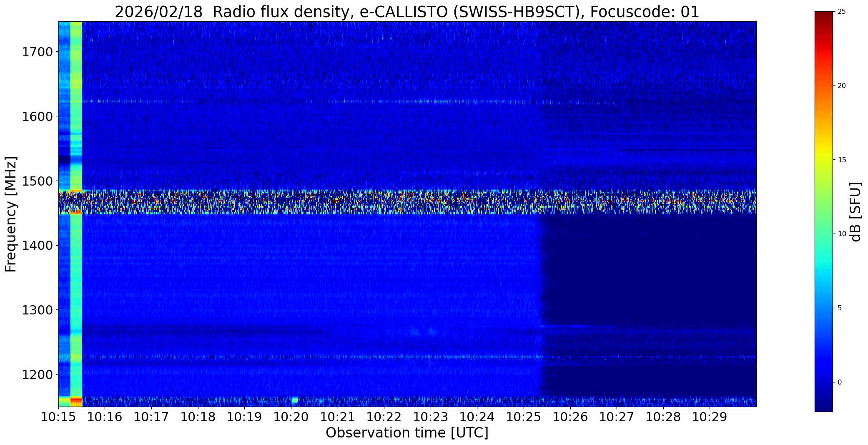
Task: Click the 1200 frequency tick label
Action: (x=37, y=375)
